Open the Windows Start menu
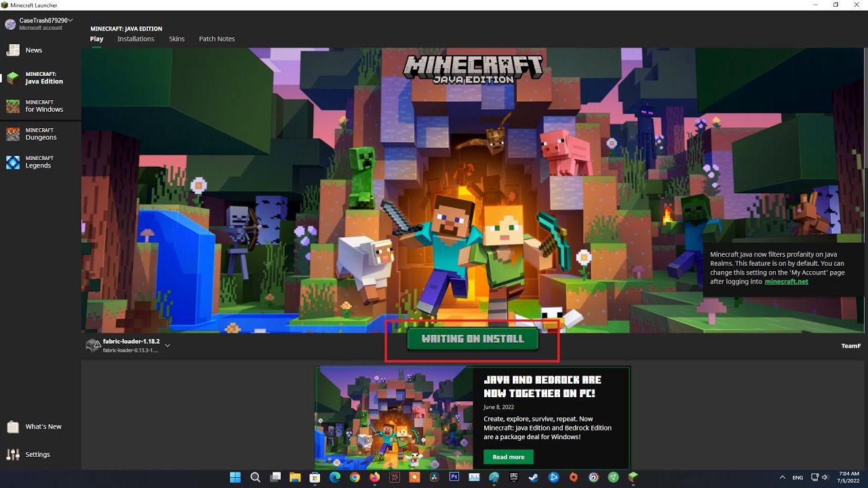Screen dimensions: 868x488 click(x=235, y=477)
